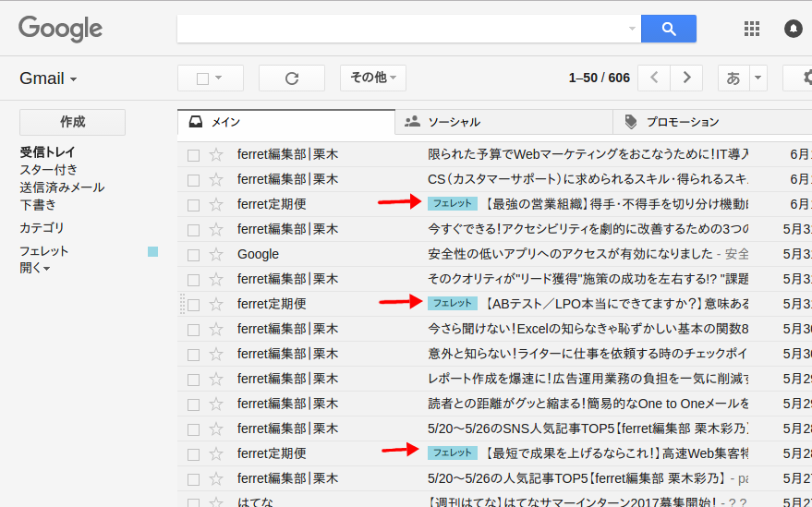Viewport: 812px width, 507px height.
Task: Select checkbox for アクセシビリティ email
Action: point(193,230)
